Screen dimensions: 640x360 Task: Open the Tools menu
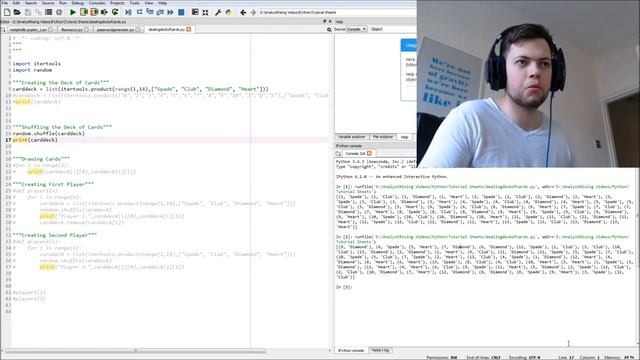click(x=134, y=3)
